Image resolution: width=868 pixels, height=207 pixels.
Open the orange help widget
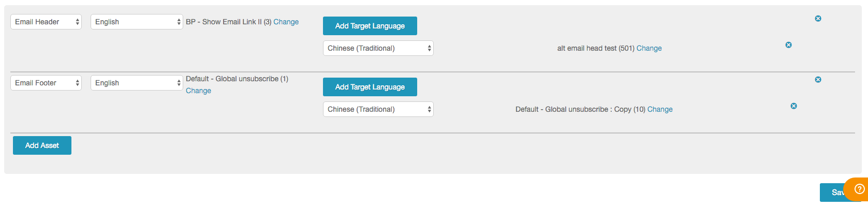[859, 189]
